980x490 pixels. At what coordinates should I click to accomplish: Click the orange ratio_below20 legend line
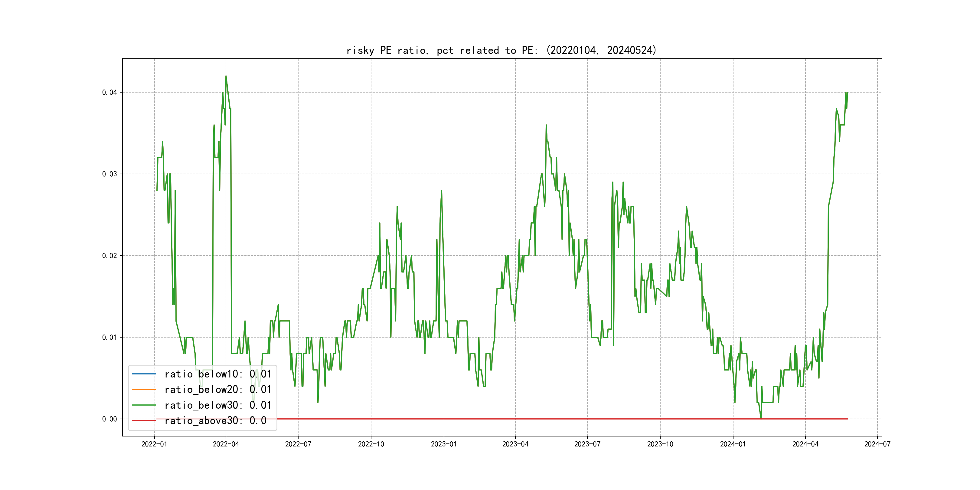(x=144, y=389)
